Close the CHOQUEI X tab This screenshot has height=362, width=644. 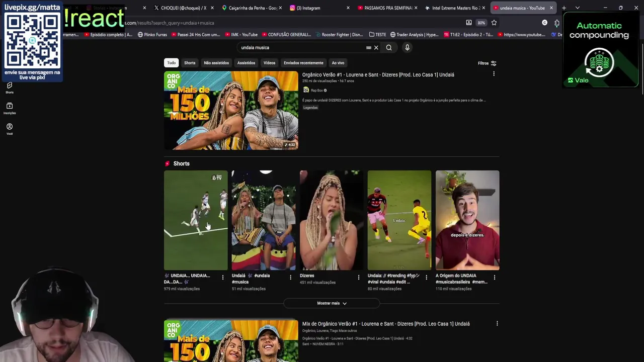[212, 8]
